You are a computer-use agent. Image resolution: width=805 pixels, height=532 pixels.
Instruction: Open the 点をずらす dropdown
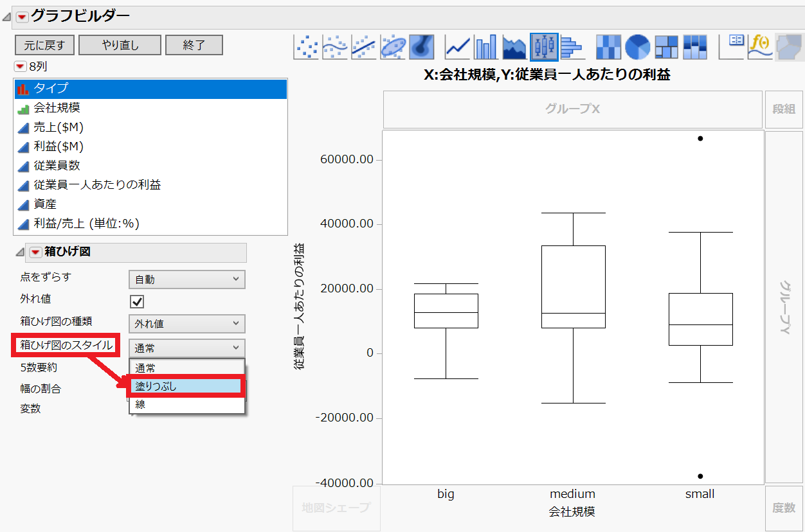186,279
